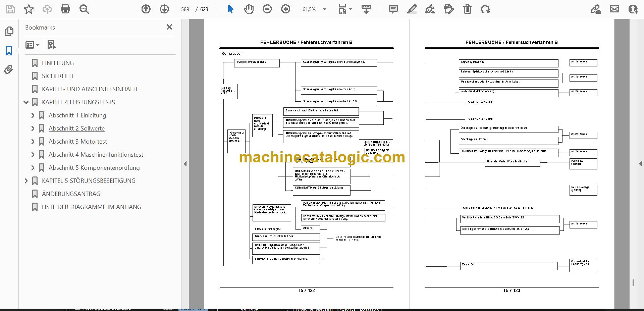Select the Hand pan tool
The height and width of the screenshot is (311, 644).
click(249, 9)
